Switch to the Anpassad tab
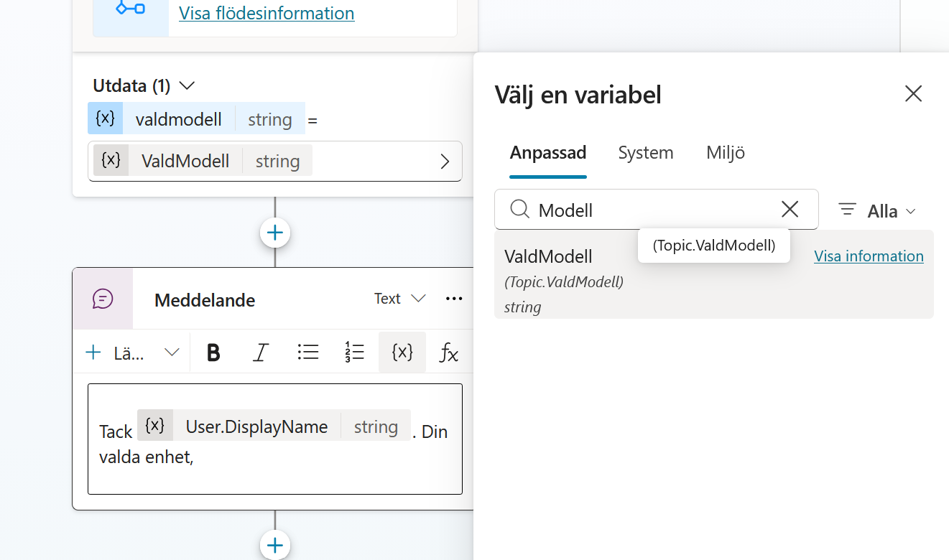 pos(548,152)
